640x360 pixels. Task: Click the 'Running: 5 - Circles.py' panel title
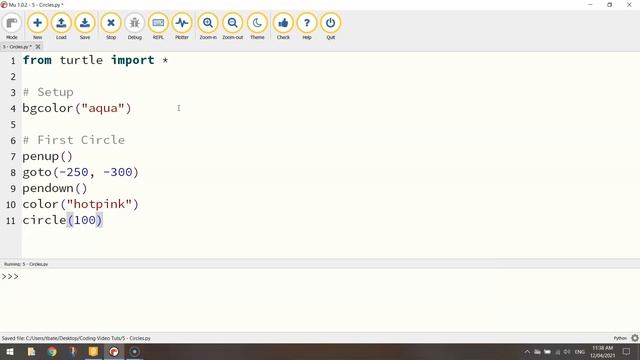26,264
